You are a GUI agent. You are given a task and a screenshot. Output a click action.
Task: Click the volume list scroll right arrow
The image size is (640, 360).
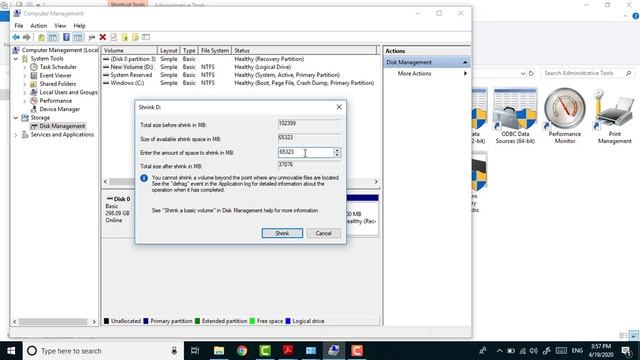point(376,182)
